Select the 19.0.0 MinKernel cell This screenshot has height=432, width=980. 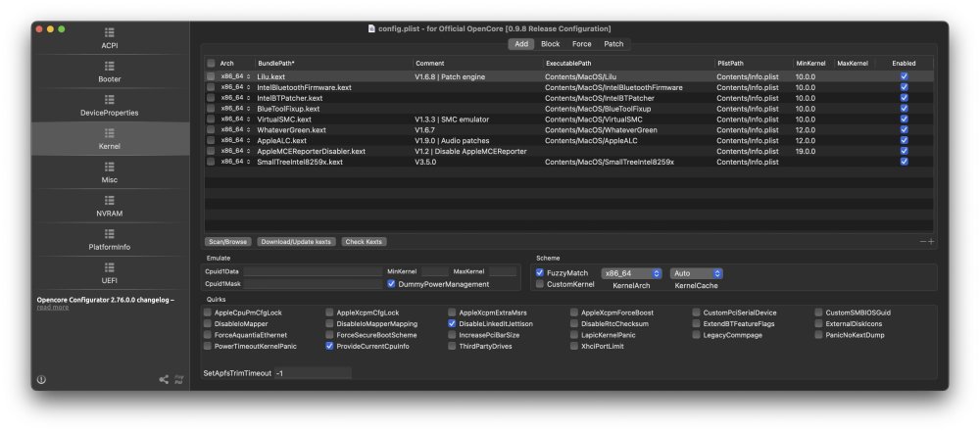click(805, 151)
